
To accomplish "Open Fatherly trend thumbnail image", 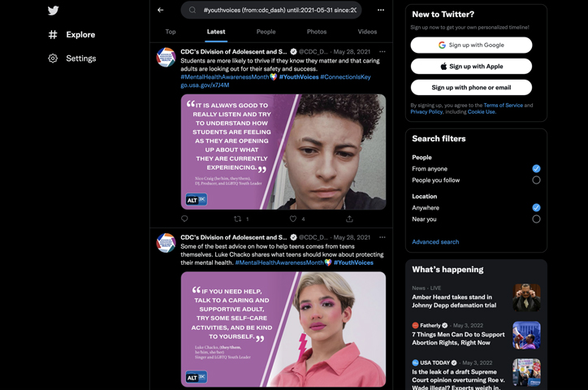I will pos(526,335).
